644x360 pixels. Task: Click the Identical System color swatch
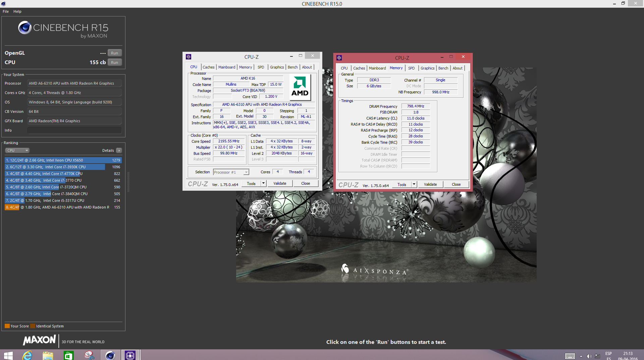click(33, 326)
